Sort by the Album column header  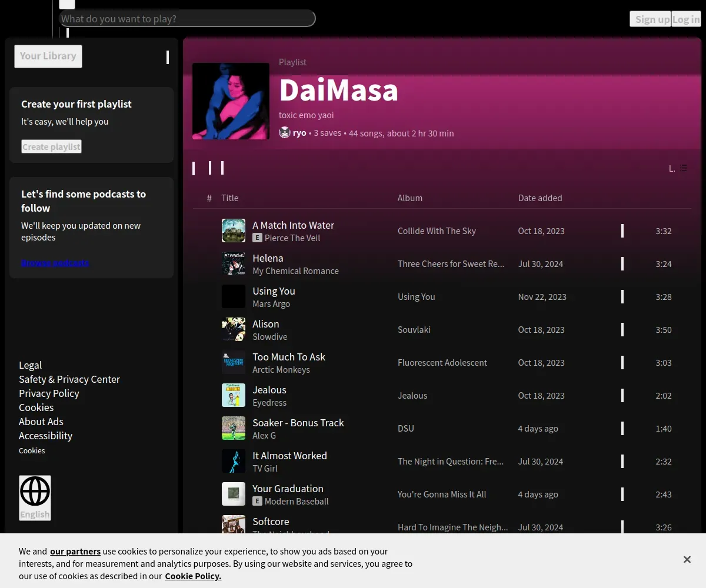pyautogui.click(x=410, y=198)
